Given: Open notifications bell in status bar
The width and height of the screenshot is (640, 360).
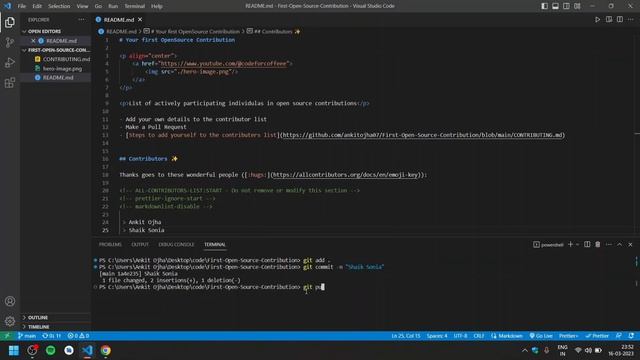Looking at the screenshot, I should coord(631,336).
